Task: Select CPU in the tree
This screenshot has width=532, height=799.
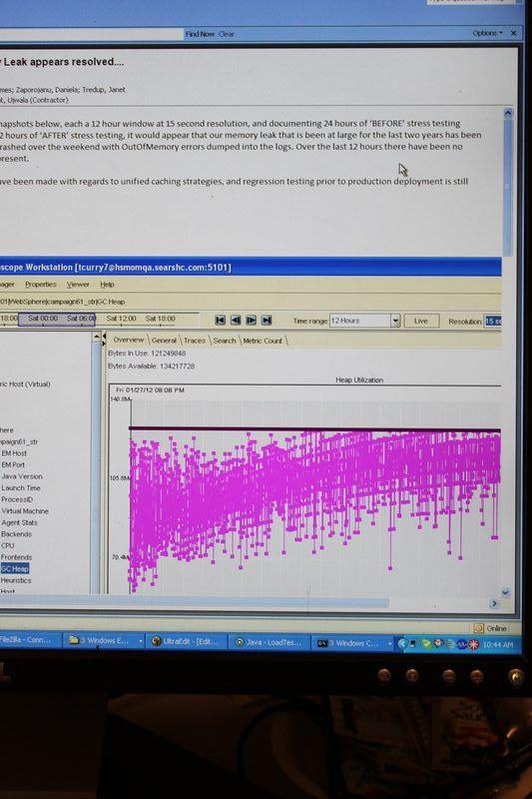Action: click(8, 545)
